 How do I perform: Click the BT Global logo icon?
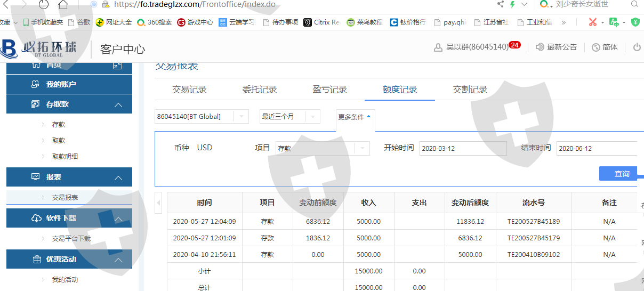pos(9,48)
